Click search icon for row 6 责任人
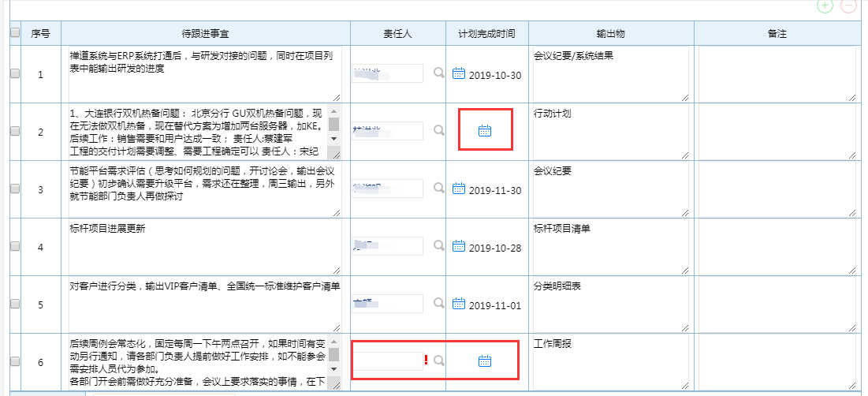Viewport: 868px width, 396px height. click(x=440, y=361)
